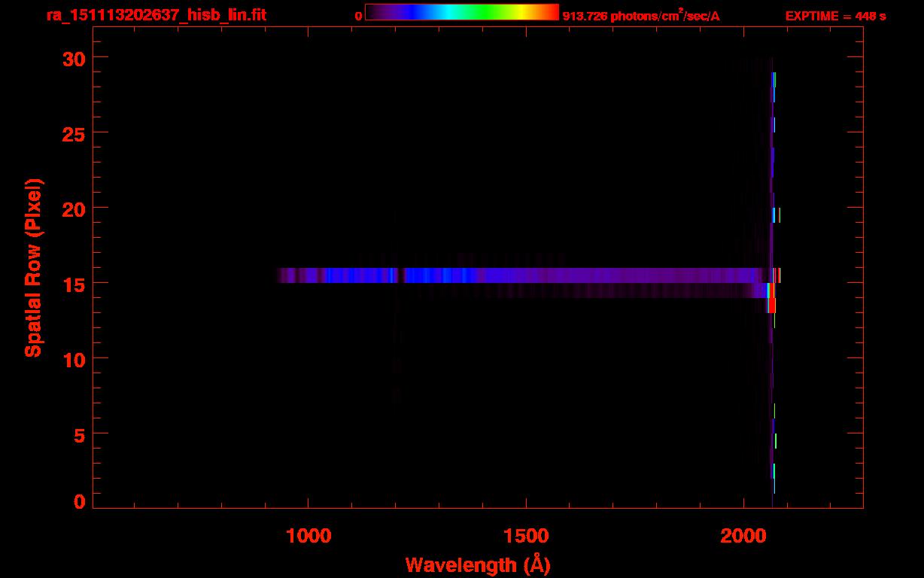
Task: Click the green streak near spatial row 20
Action: [780, 214]
